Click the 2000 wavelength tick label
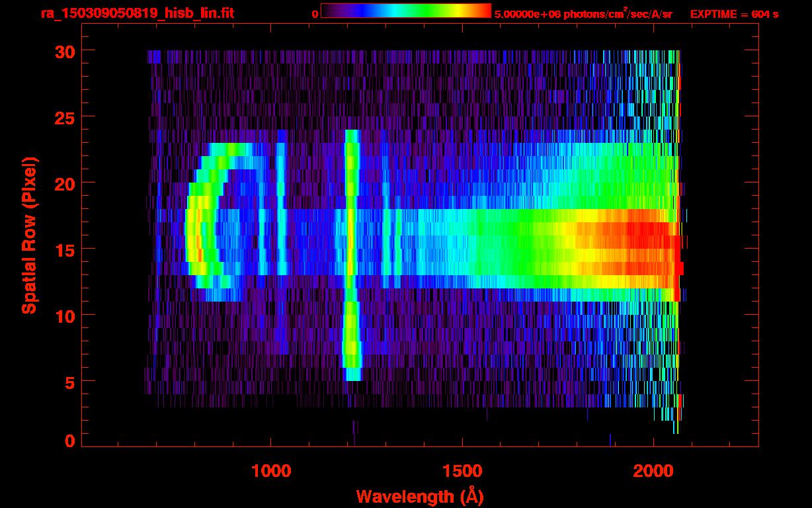 tap(654, 471)
